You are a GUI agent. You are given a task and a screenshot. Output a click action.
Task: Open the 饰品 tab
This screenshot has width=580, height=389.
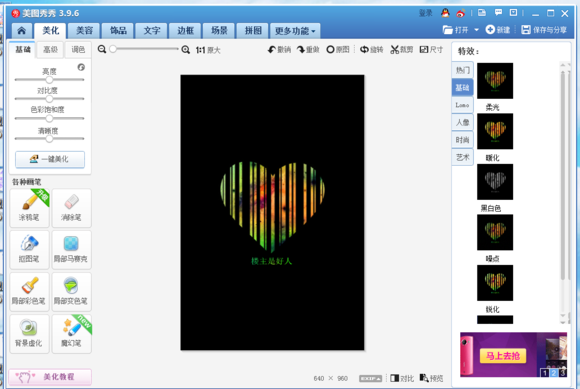pyautogui.click(x=118, y=30)
